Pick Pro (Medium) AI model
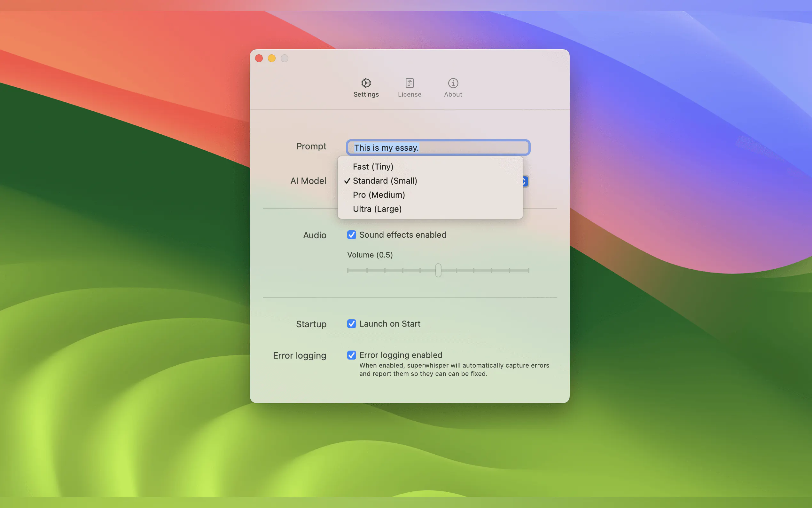 tap(379, 195)
